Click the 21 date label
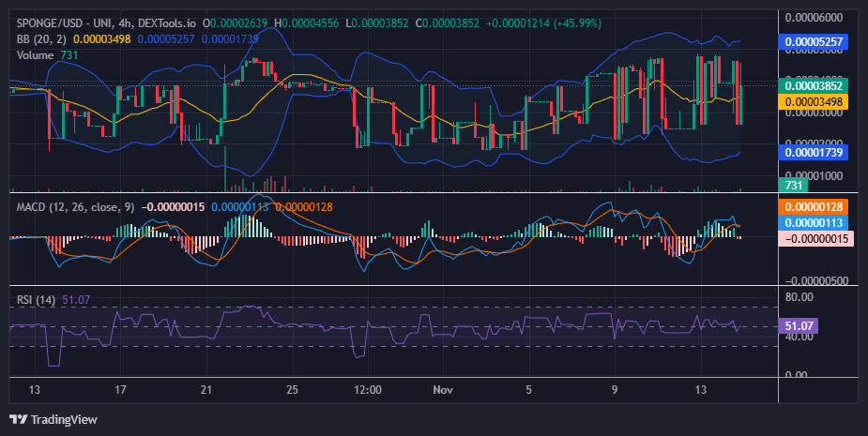This screenshot has height=436, width=868. click(206, 390)
